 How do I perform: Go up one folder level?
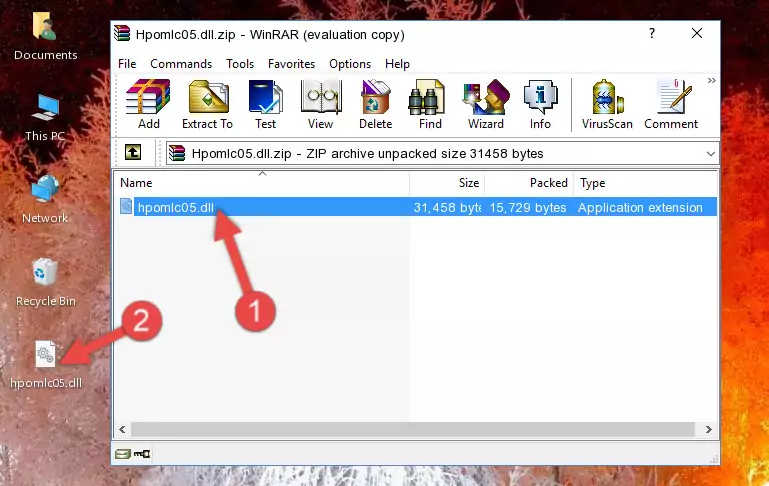tap(133, 153)
